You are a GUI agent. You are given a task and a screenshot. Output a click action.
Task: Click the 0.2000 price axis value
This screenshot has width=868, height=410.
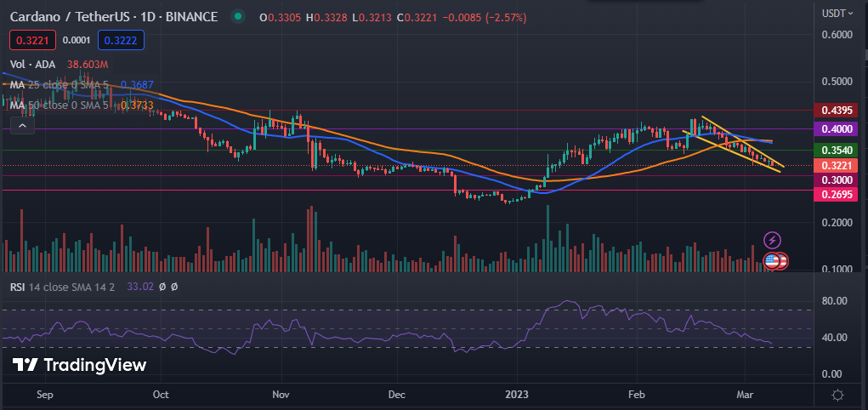tap(836, 223)
